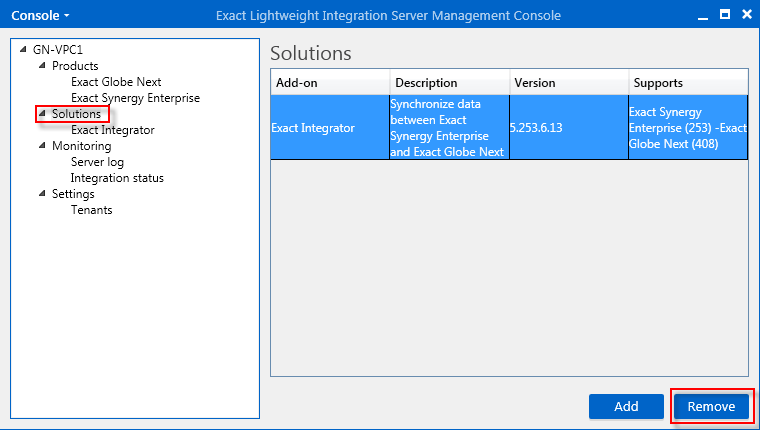Open the Tenants item
This screenshot has width=760, height=430.
[x=91, y=209]
